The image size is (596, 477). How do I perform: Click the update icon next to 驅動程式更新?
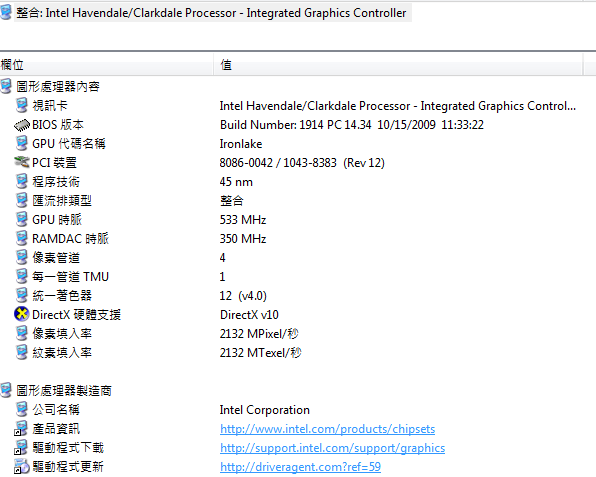point(22,466)
